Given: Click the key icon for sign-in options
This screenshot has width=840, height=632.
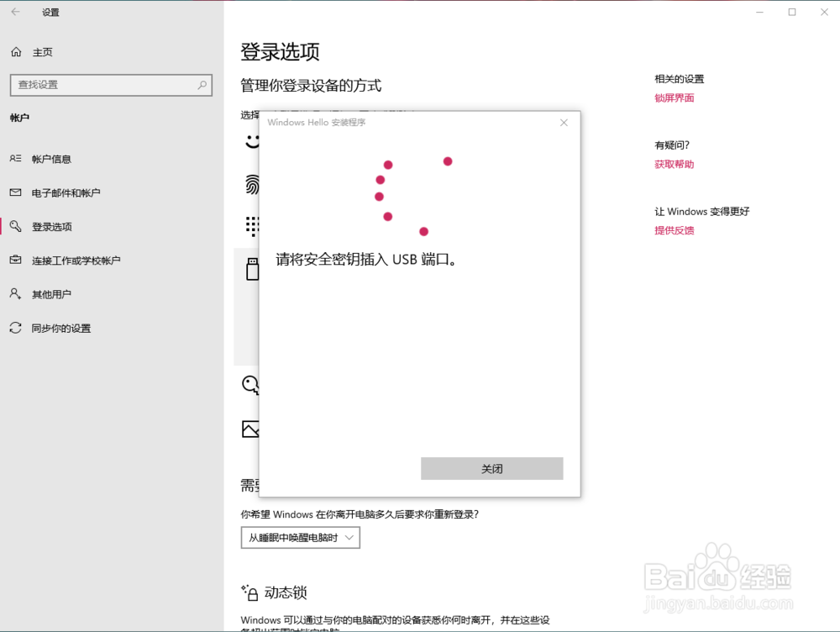Looking at the screenshot, I should [15, 226].
